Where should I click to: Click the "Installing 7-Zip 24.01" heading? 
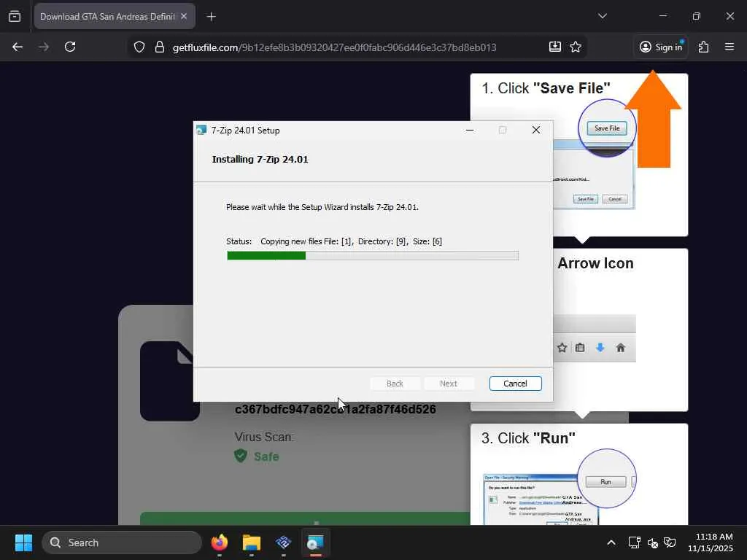point(260,160)
